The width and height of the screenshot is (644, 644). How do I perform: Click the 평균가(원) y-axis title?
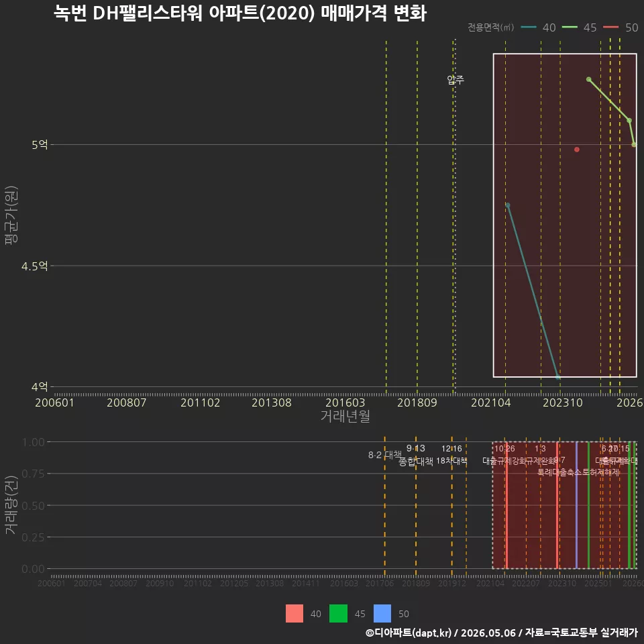[11, 215]
